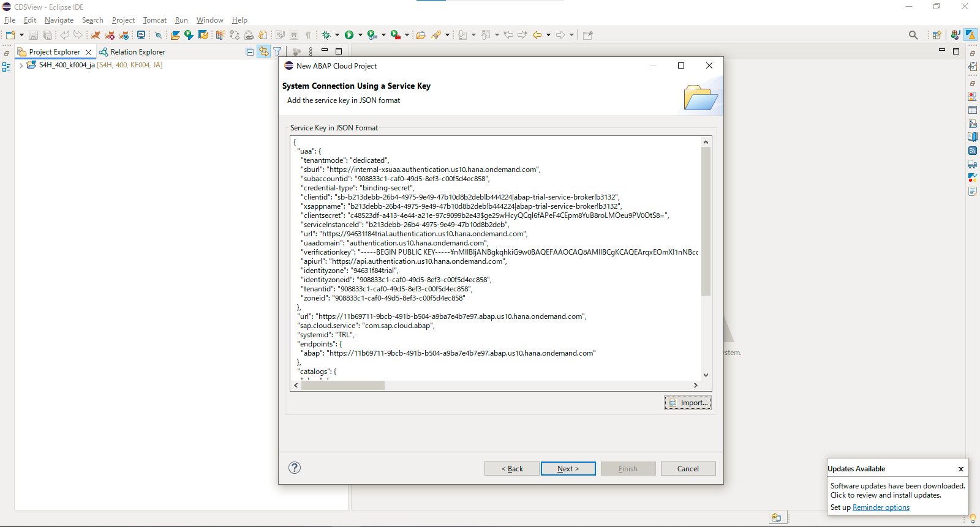
Task: Click the Debug bug icon
Action: [326, 35]
